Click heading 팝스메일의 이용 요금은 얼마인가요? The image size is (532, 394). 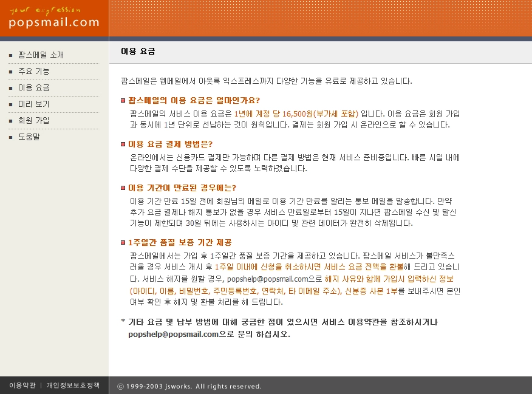point(194,100)
